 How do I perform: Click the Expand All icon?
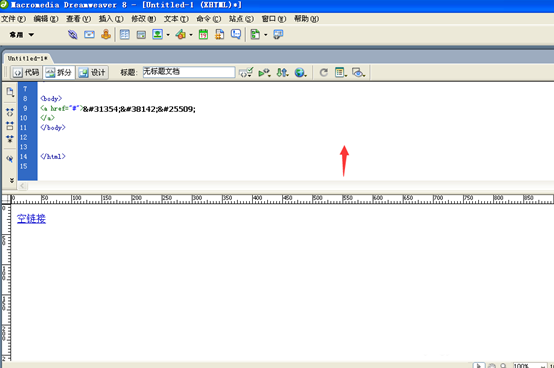[x=10, y=138]
